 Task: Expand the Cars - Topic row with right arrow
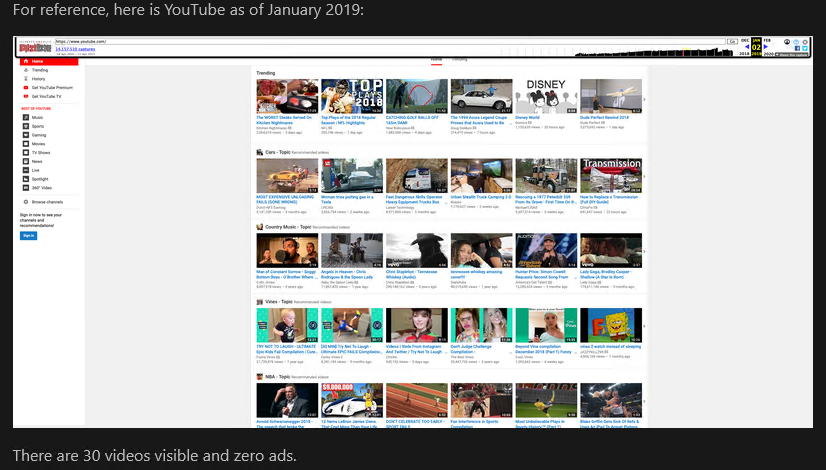(644, 177)
